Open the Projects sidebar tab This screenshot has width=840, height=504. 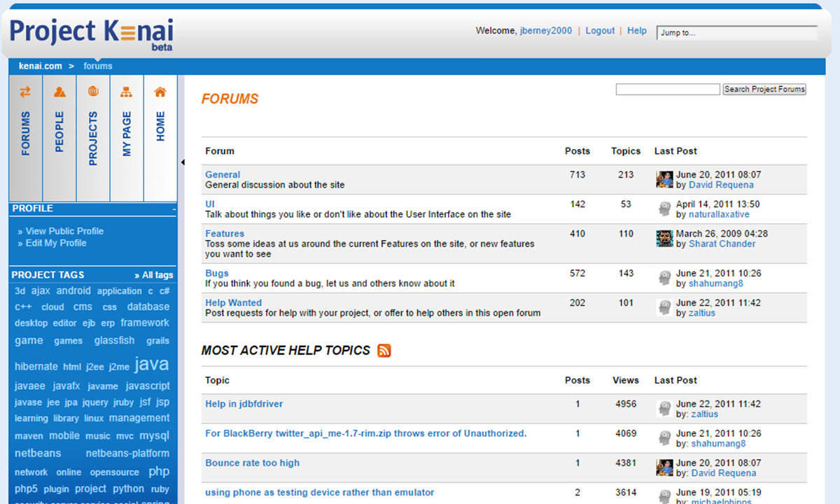93,138
